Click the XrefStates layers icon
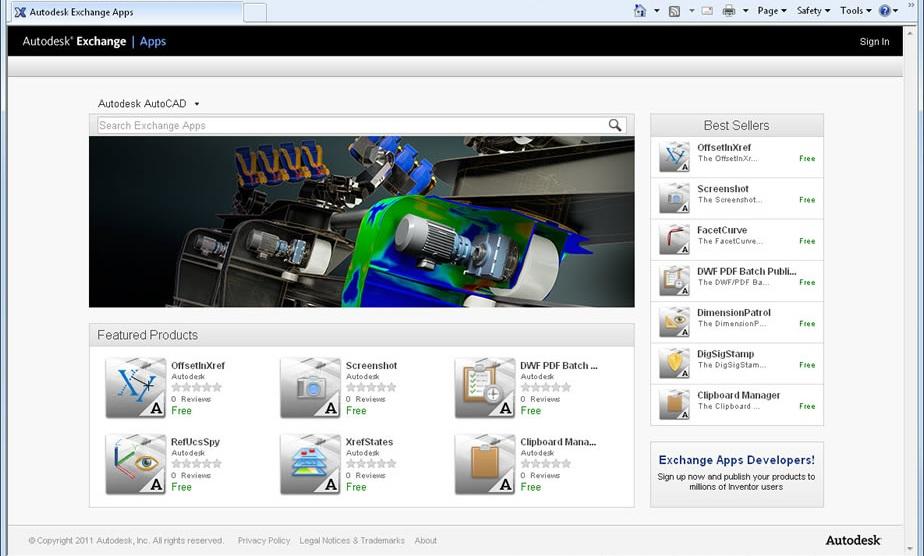 311,464
